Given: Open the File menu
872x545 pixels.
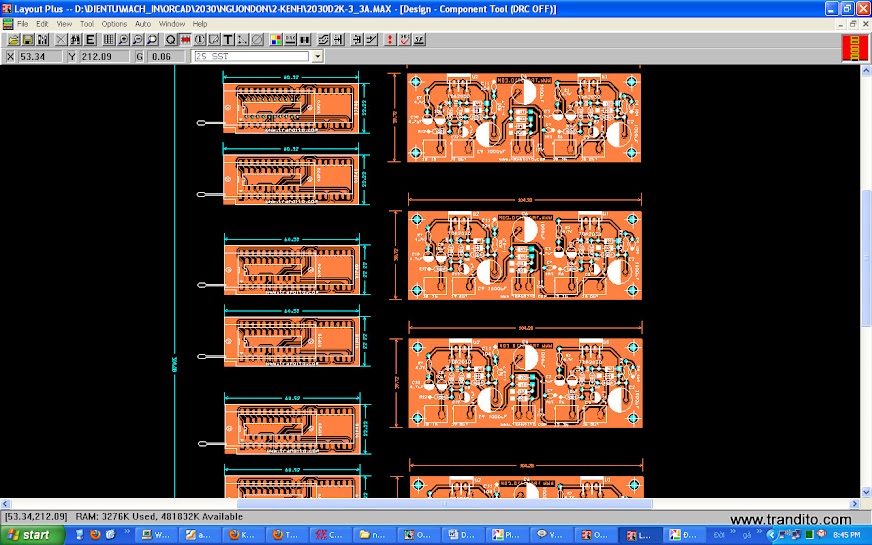Looking at the screenshot, I should (23, 24).
